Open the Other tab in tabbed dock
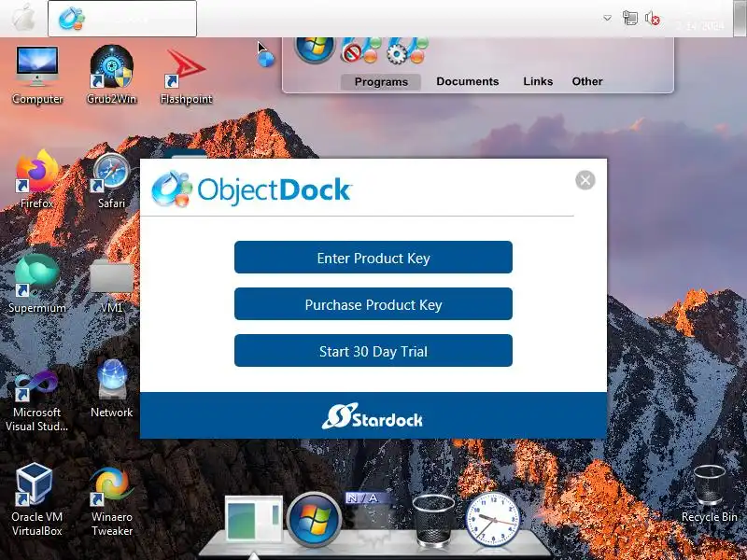 point(587,81)
